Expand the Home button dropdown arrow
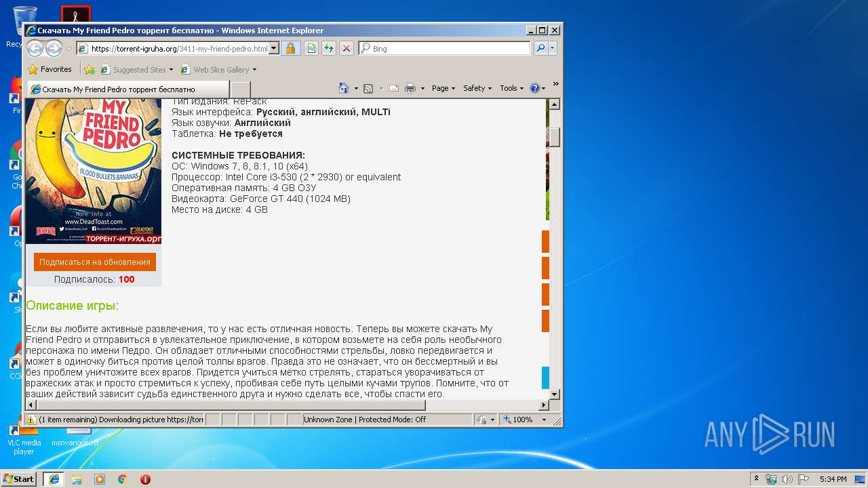 [x=355, y=88]
